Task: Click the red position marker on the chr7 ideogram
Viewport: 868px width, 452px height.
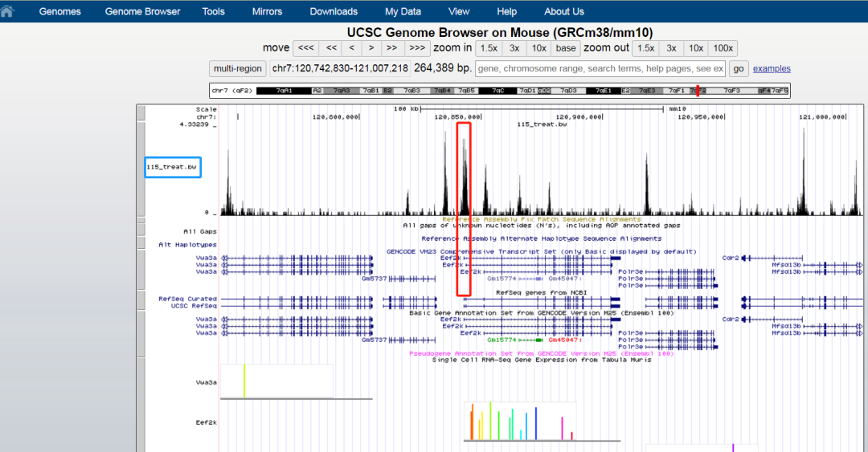Action: click(698, 91)
